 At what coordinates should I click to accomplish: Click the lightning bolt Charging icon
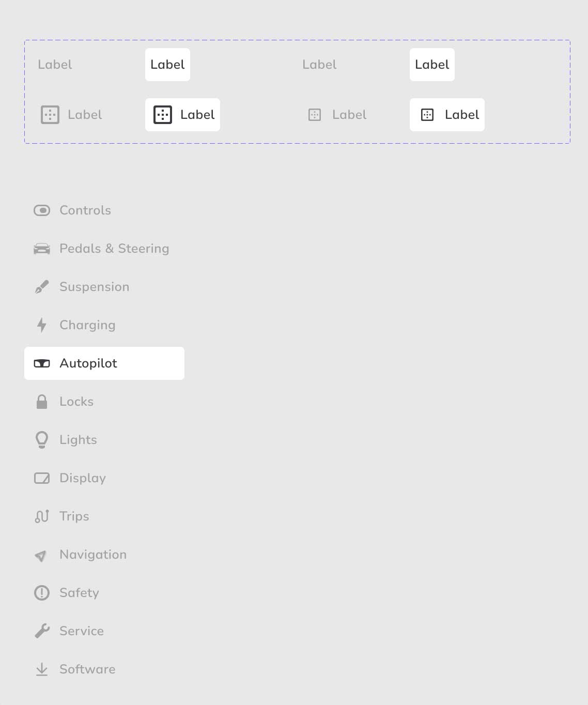pyautogui.click(x=42, y=325)
